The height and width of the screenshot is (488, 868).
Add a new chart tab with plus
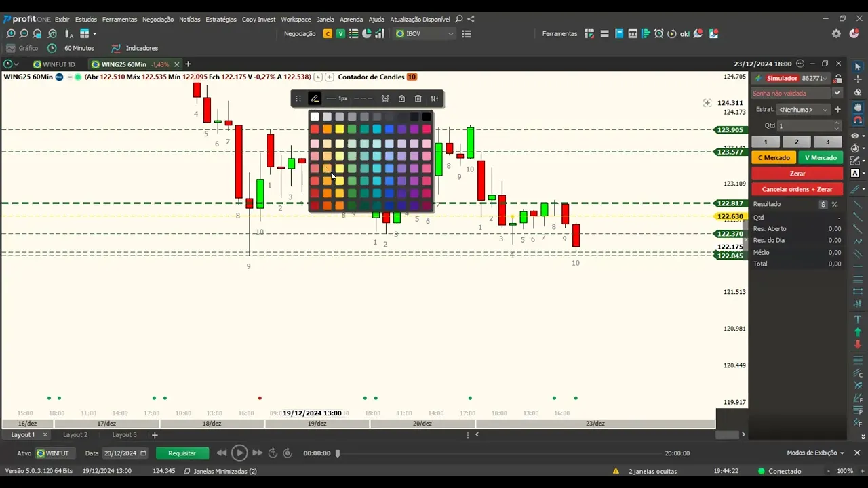pos(188,64)
